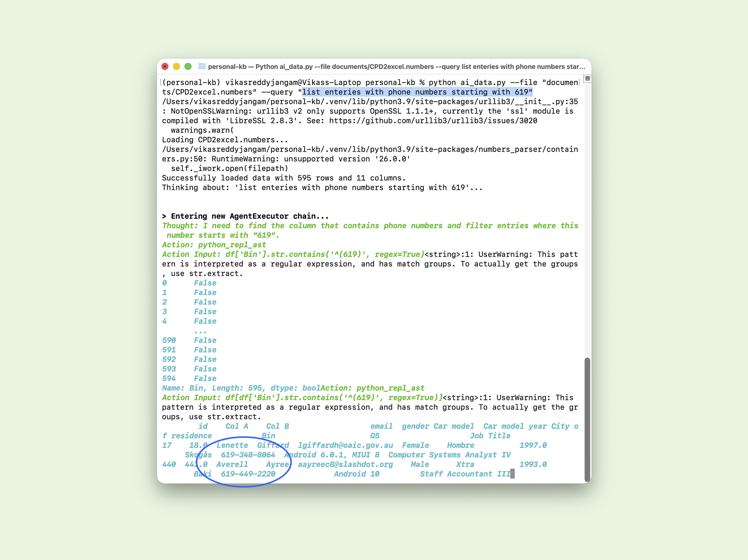Click phone number 619-348-8064
Viewport: 748px width, 560px height.
click(248, 455)
